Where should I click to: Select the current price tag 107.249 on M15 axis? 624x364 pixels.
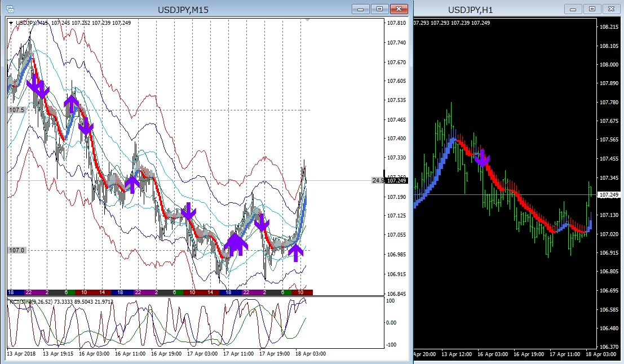point(397,181)
